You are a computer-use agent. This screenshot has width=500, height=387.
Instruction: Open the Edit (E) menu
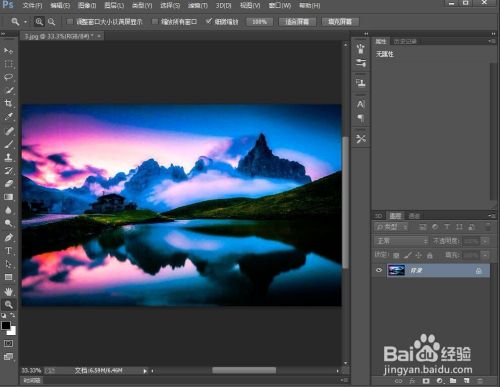(x=60, y=6)
